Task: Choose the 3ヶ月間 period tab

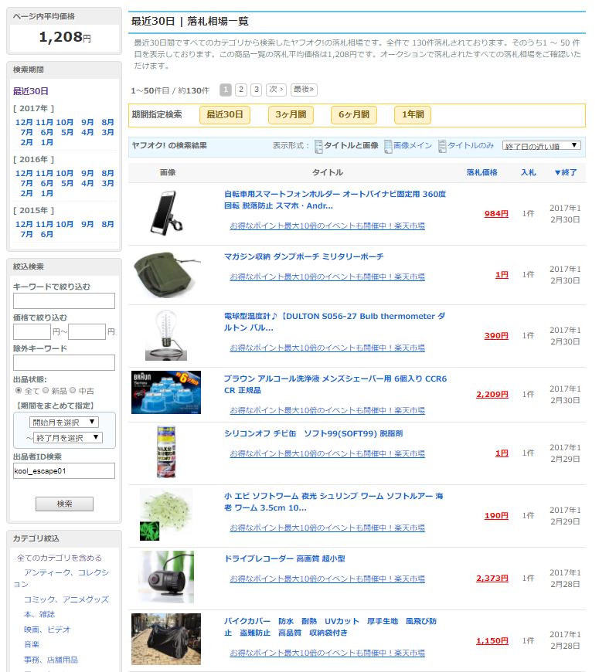Action: [x=291, y=115]
